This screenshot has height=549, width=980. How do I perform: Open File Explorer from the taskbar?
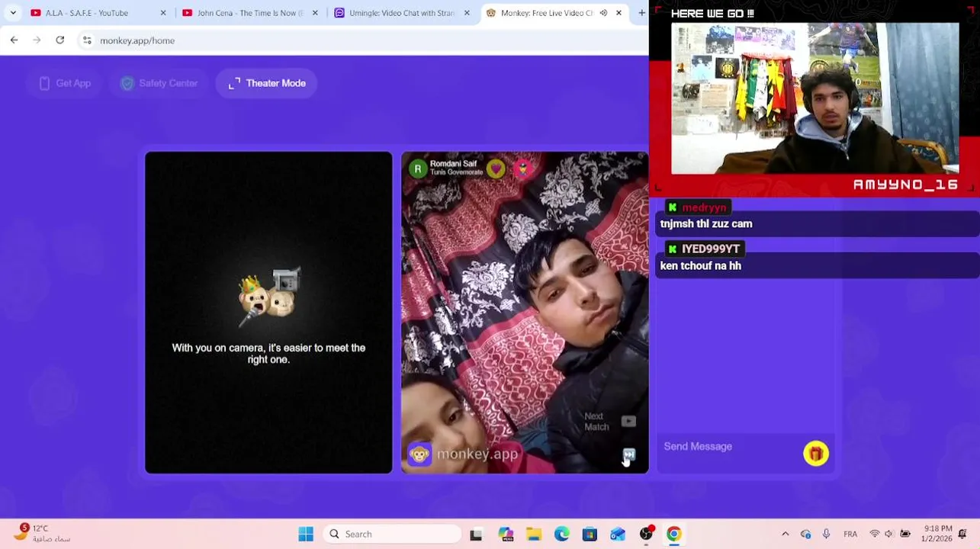click(534, 535)
